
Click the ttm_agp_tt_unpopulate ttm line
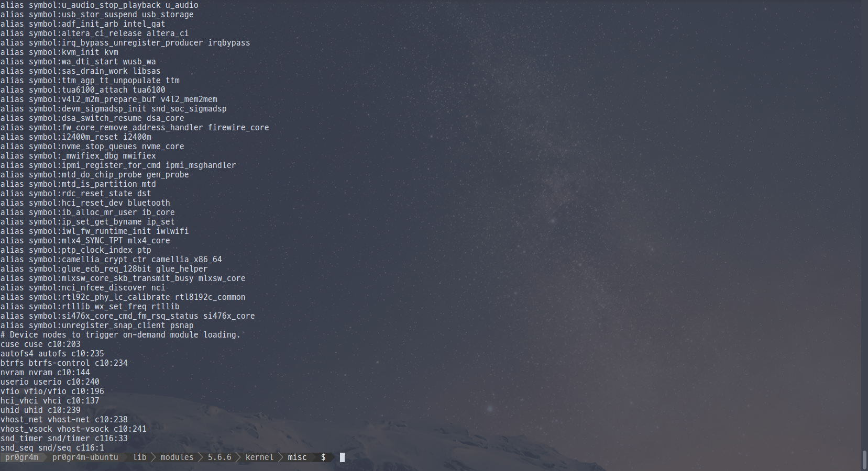click(90, 81)
